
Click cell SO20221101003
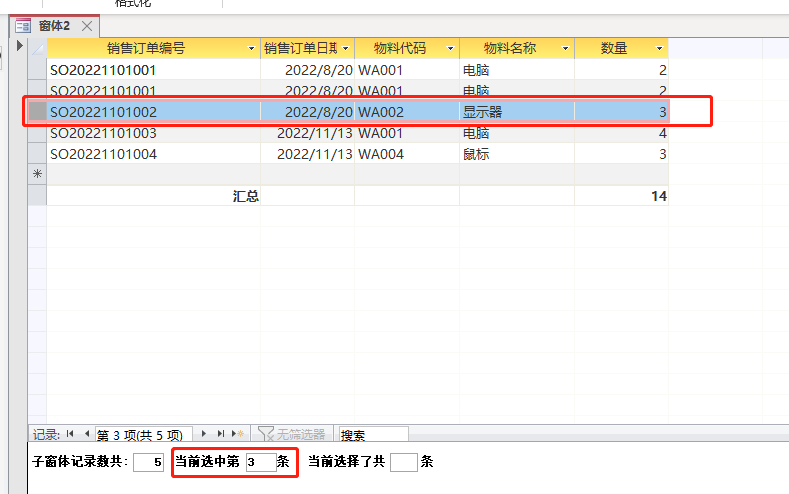tap(153, 133)
